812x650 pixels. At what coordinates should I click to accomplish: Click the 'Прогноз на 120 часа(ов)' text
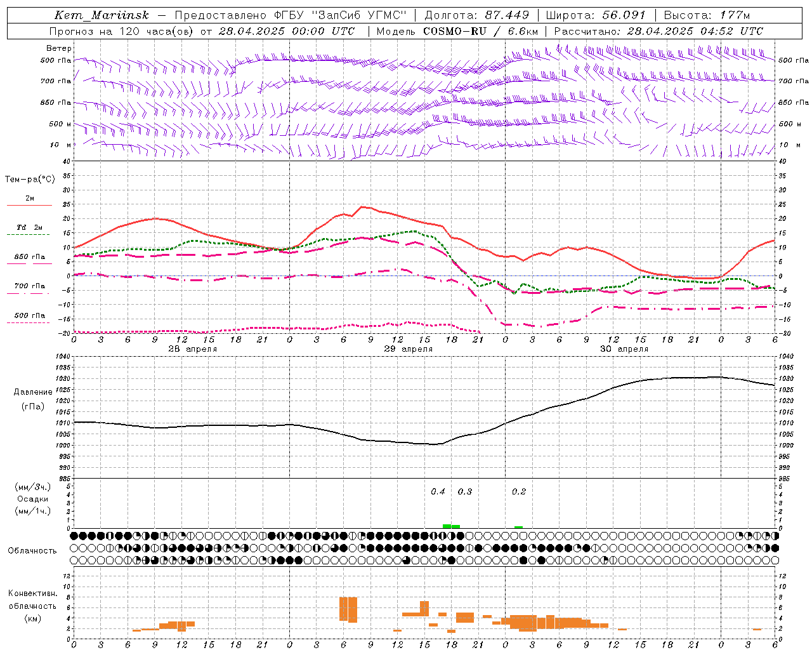122,31
